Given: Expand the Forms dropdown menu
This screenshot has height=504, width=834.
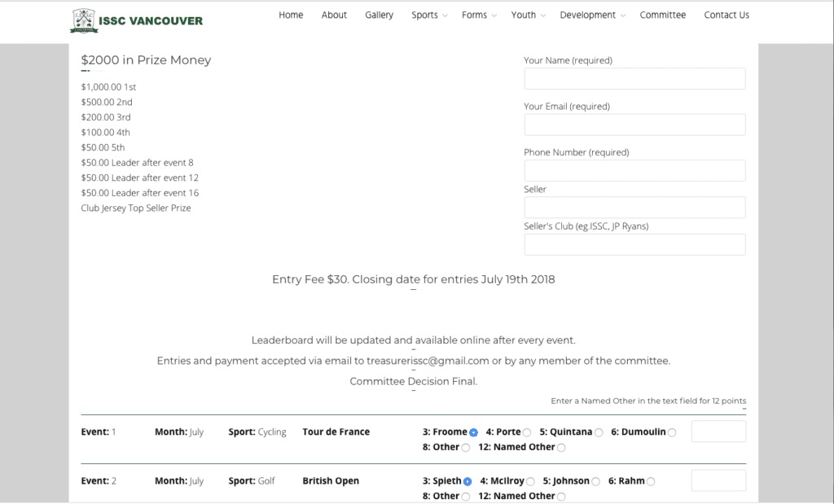Looking at the screenshot, I should click(x=479, y=15).
